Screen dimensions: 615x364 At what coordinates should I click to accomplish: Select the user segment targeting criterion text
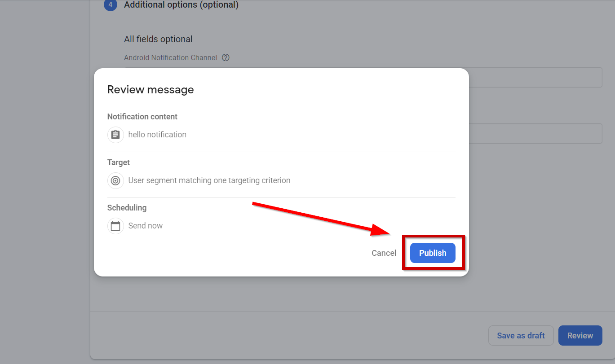[x=209, y=180]
